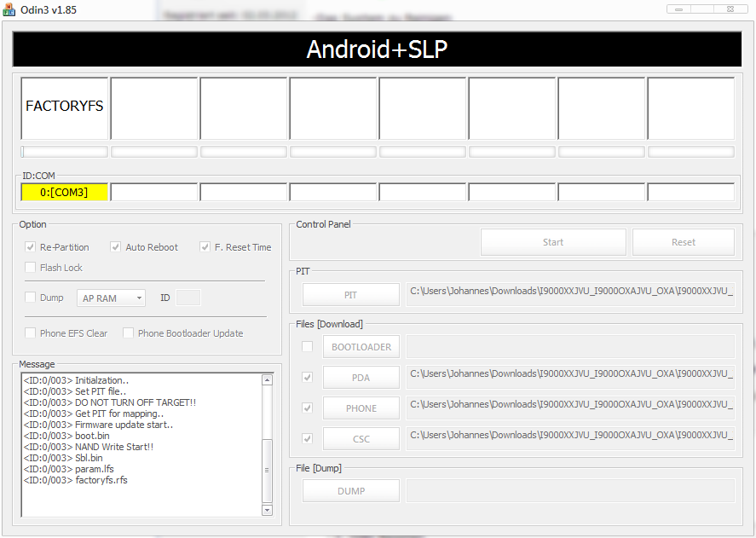The height and width of the screenshot is (538, 756).
Task: Select the "NAND Write Start!!" log line
Action: click(x=89, y=447)
